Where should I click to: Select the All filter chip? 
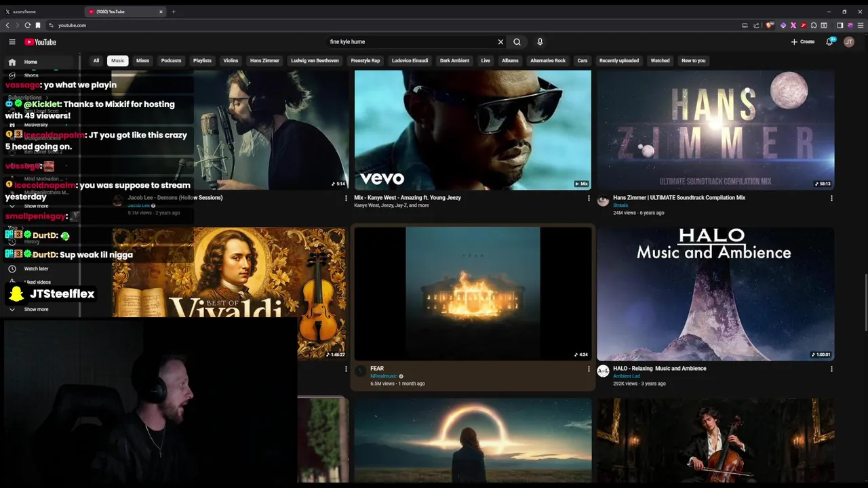pos(96,60)
